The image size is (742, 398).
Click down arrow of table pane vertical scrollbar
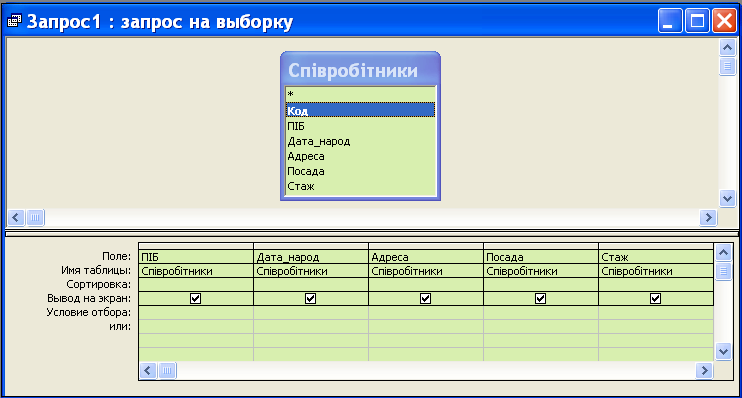point(727,198)
